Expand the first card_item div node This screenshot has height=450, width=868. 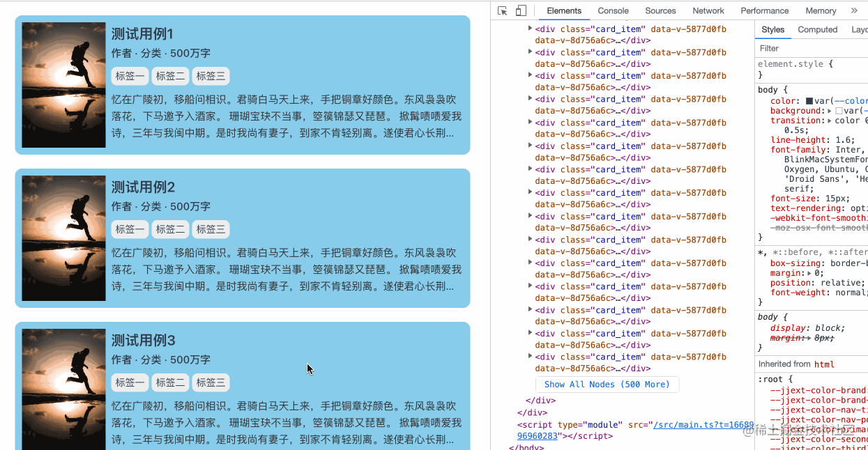530,29
